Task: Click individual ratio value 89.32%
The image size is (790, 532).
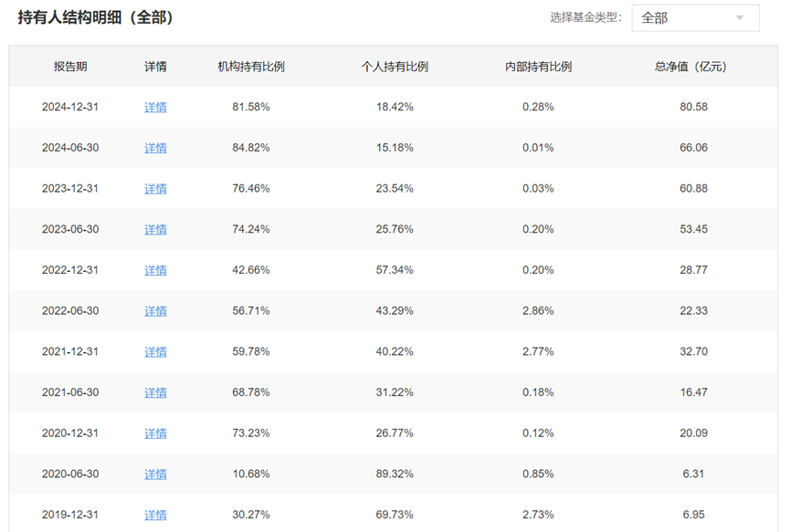Action: (x=395, y=474)
